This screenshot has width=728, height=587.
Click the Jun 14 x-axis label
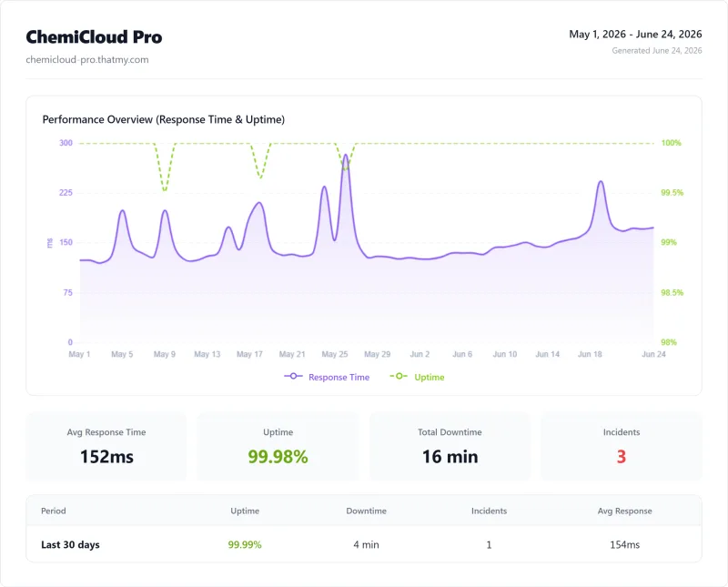548,354
